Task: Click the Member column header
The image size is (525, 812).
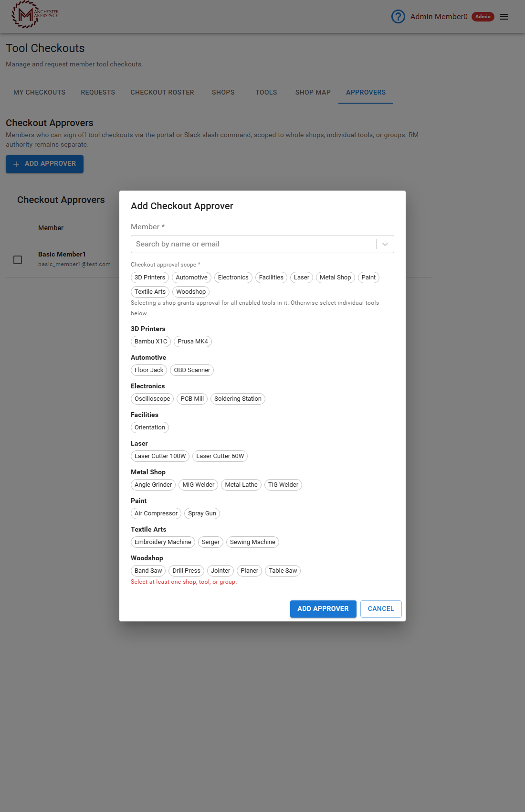Action: coord(51,228)
